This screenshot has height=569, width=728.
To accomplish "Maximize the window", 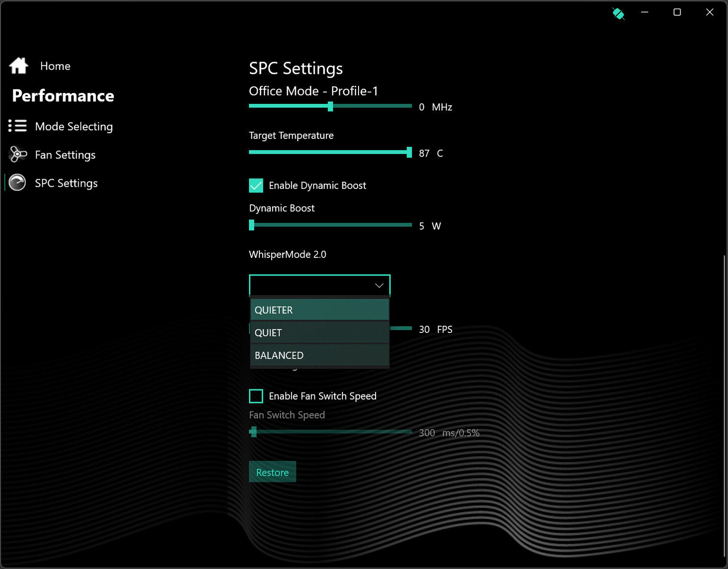I will [677, 12].
